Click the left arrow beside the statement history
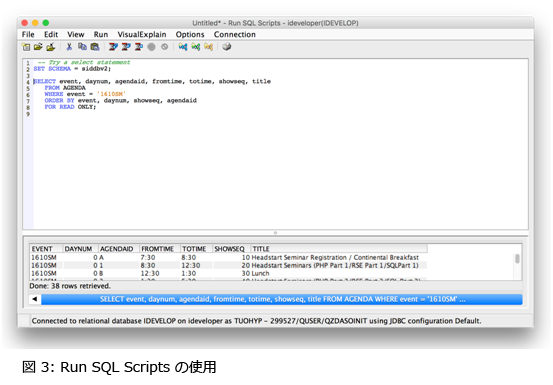Viewport: 553px width, 385px height. point(35,299)
